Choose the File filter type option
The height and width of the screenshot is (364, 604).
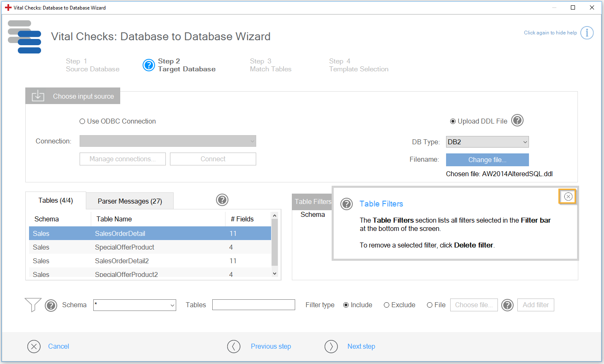(x=429, y=305)
